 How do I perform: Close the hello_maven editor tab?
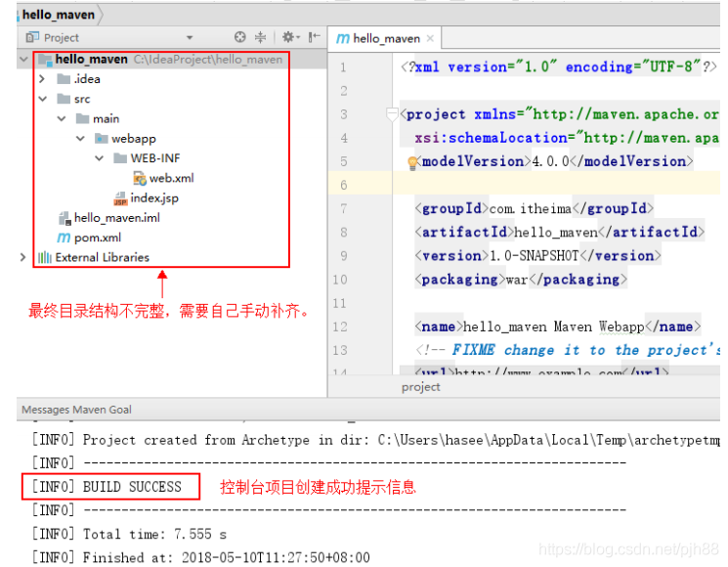pos(430,38)
